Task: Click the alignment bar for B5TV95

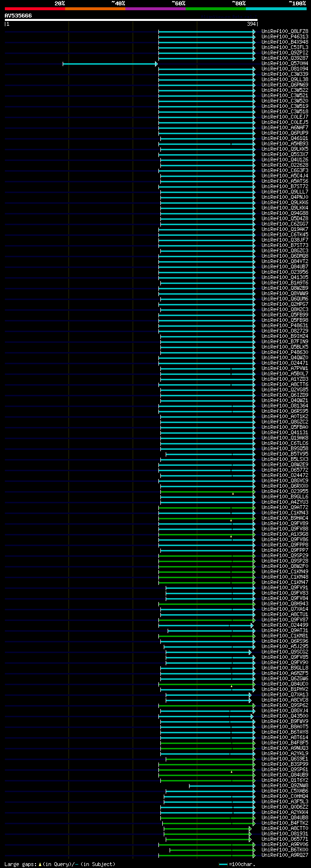Action: [x=210, y=454]
